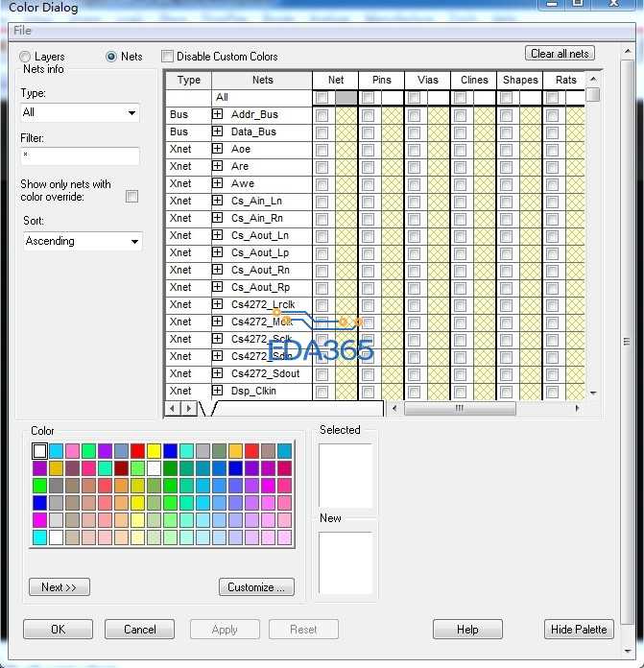Click the All row label in Nets column

click(222, 97)
